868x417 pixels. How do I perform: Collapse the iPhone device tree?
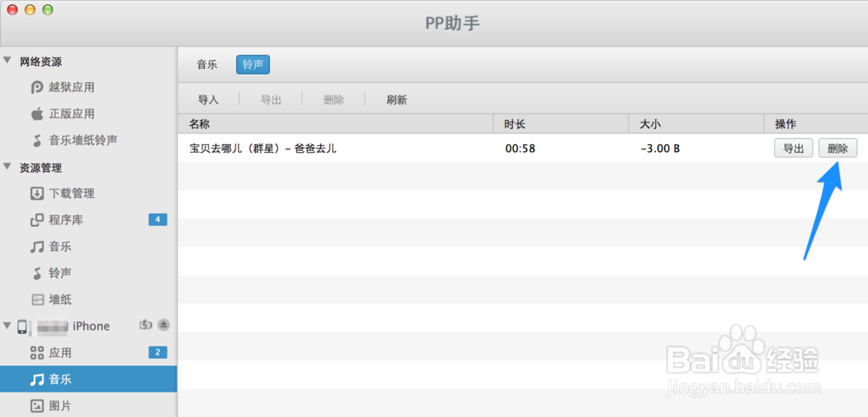(x=8, y=326)
